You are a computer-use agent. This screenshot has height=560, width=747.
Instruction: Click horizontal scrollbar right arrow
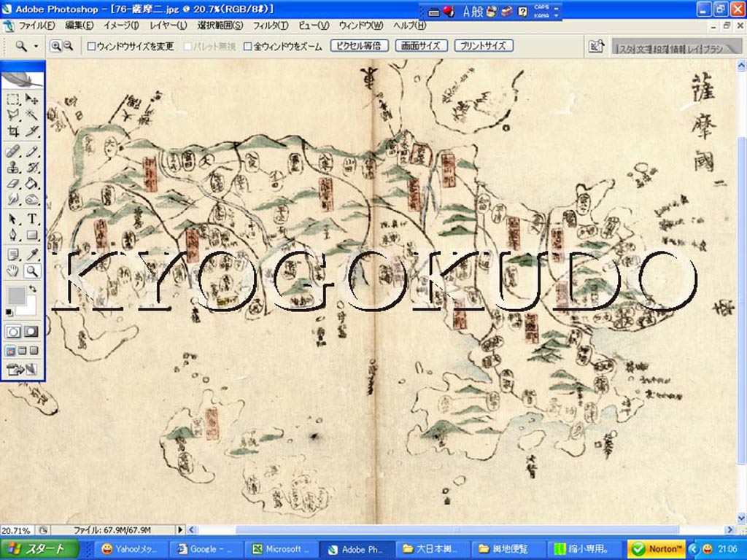click(x=730, y=529)
